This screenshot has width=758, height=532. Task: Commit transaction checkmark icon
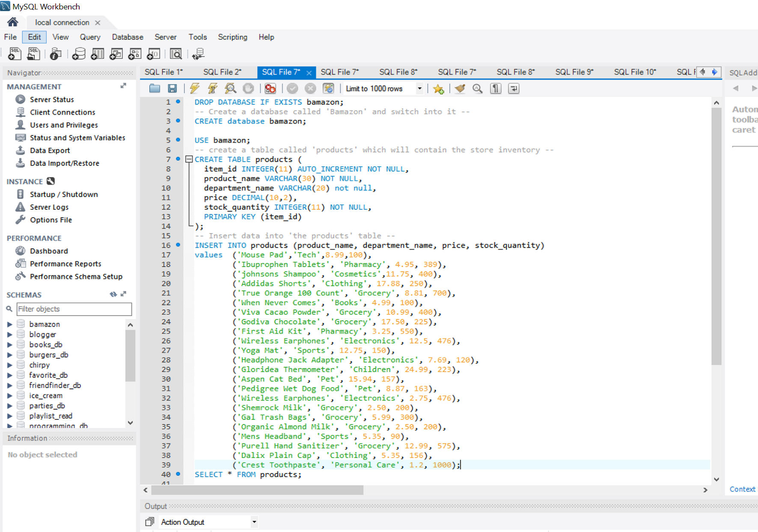292,89
